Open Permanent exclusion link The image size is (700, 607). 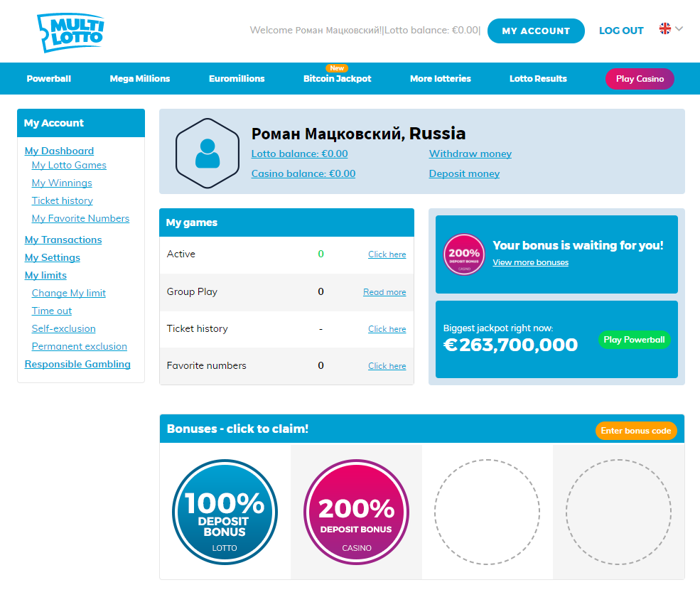[x=79, y=347]
